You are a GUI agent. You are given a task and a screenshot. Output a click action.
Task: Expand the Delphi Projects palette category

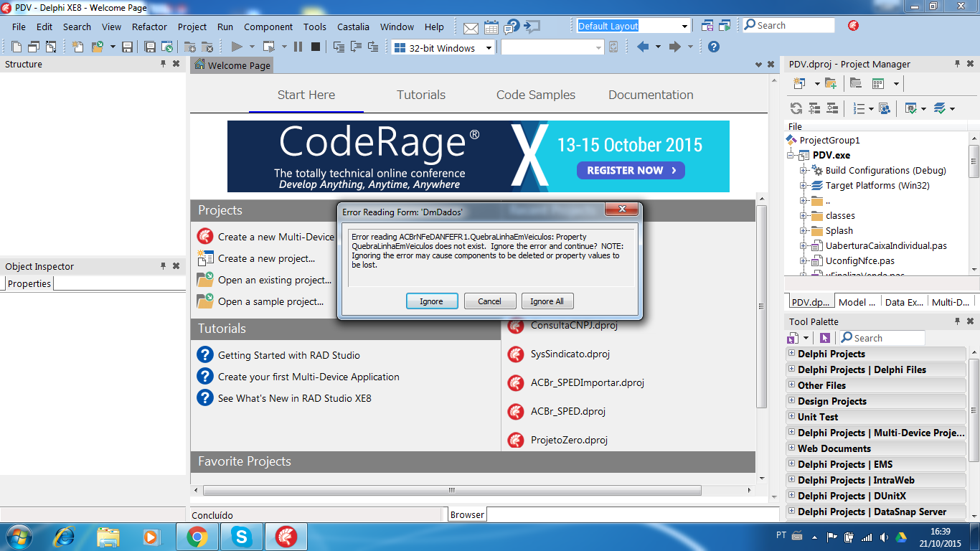pyautogui.click(x=792, y=354)
